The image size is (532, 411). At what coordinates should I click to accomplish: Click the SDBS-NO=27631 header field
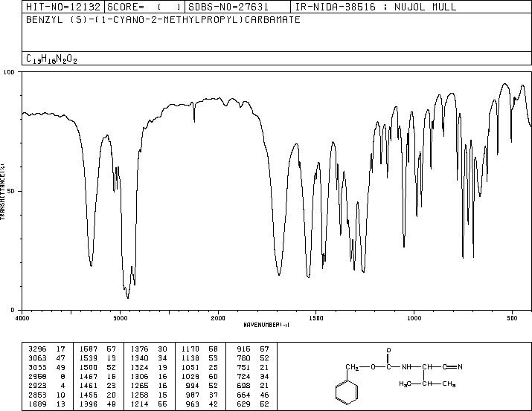pos(238,7)
